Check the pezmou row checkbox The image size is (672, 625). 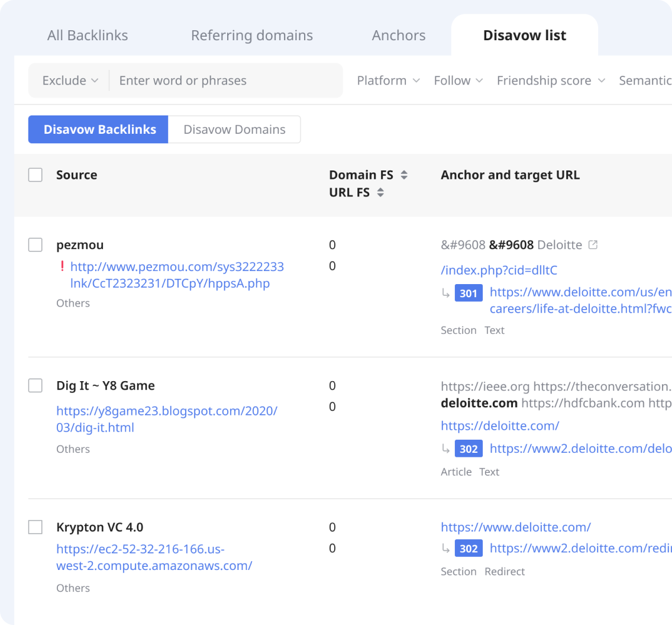point(35,245)
